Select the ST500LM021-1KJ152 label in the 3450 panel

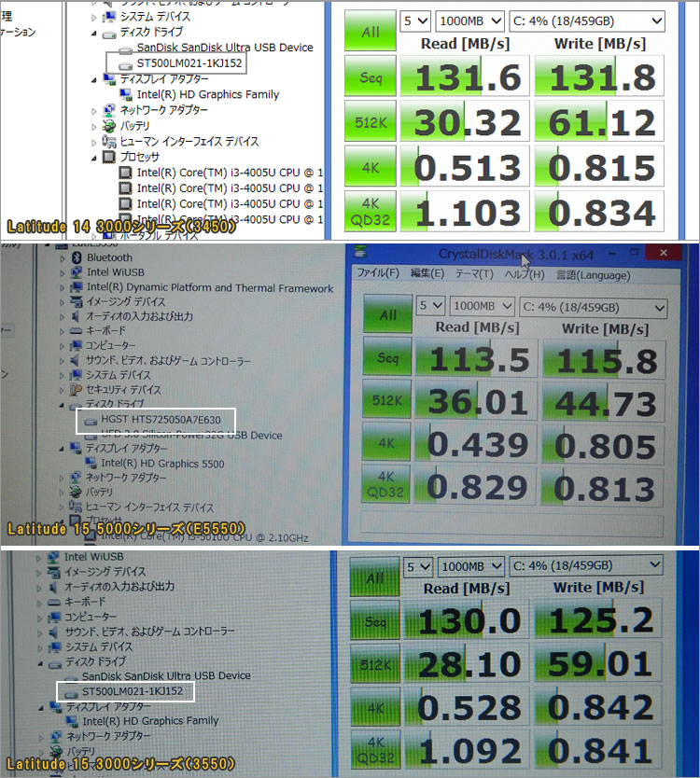189,63
